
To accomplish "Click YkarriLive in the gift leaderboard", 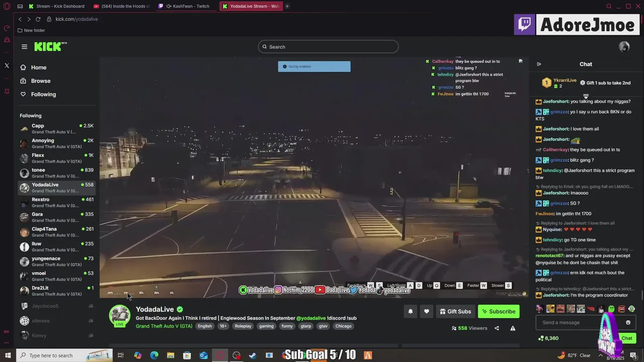I will coord(565,80).
